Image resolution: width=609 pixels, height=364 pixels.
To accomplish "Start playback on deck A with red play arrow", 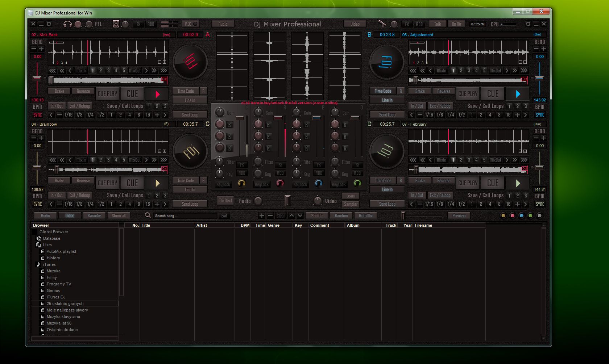I will [x=157, y=94].
